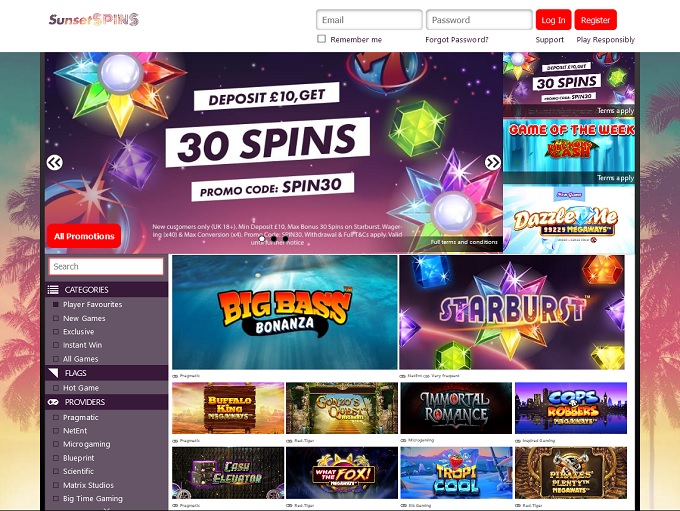This screenshot has width=680, height=511.
Task: Click the previous slide double-arrow icon
Action: point(55,163)
